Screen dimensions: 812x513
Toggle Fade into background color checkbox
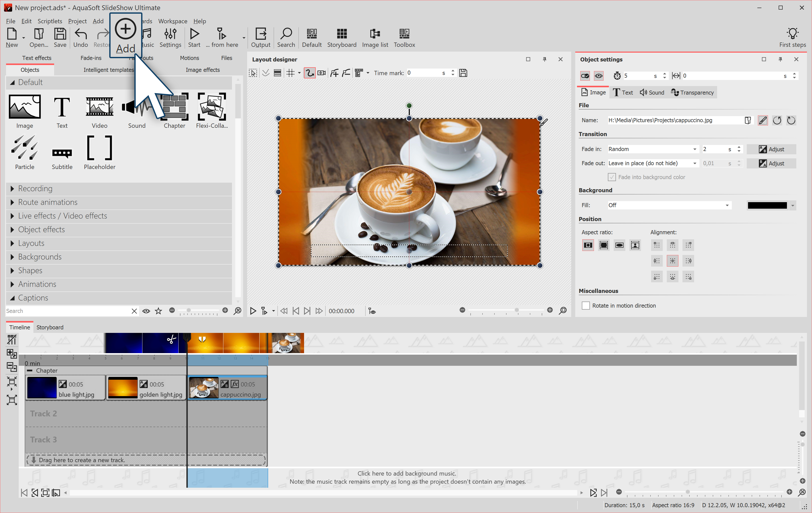point(612,177)
